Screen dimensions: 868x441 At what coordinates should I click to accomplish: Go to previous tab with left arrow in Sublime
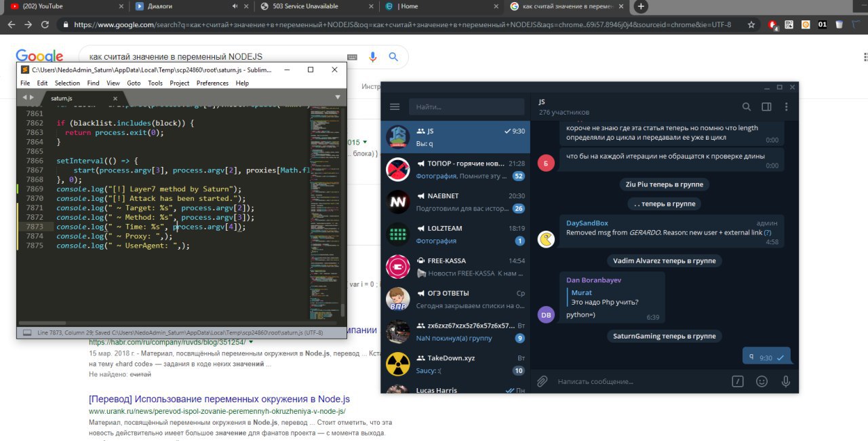24,98
